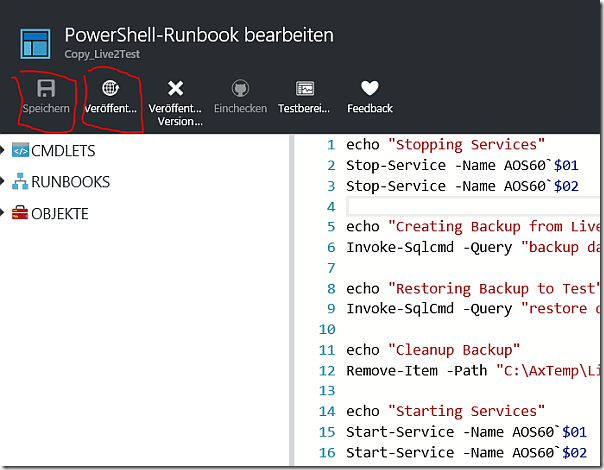Screen dimensions: 604x470
Task: Click line Stop-Service -Name AOS60`$02
Action: (x=462, y=186)
